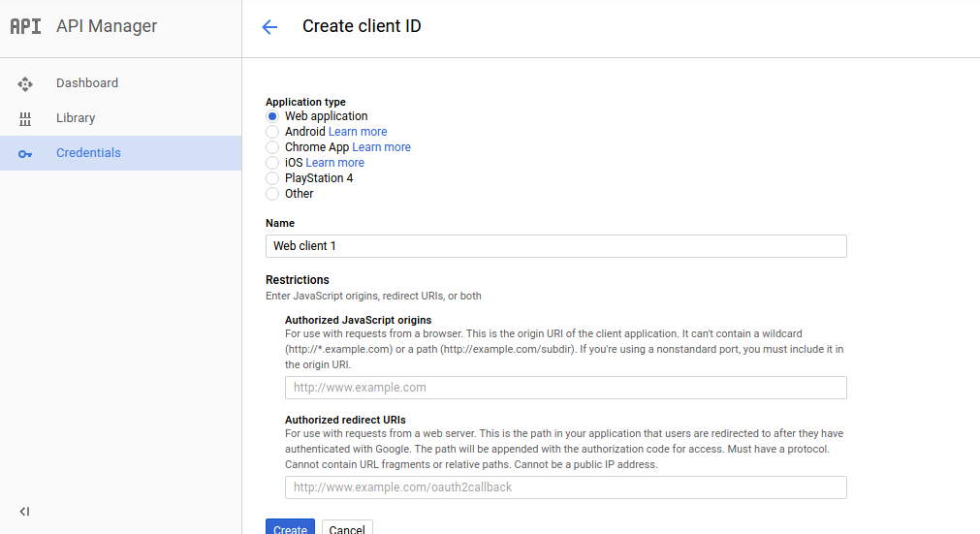Screen dimensions: 980x534
Task: Select the iOS application type
Action: [x=272, y=163]
